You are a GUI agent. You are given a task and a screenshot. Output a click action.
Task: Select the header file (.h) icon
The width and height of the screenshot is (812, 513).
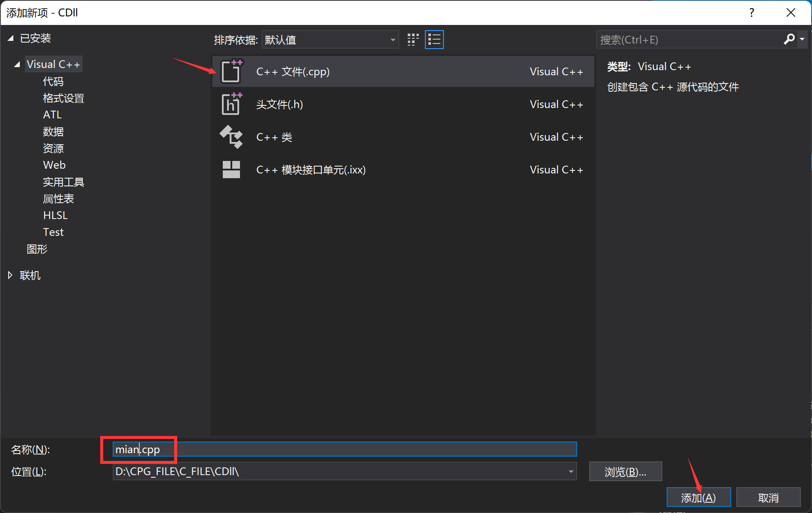point(232,104)
